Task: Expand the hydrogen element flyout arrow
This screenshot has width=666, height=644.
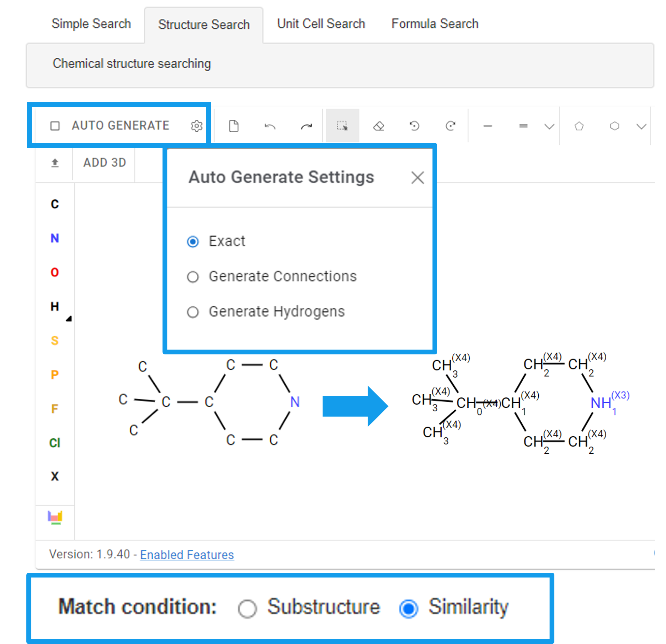Action: [69, 319]
